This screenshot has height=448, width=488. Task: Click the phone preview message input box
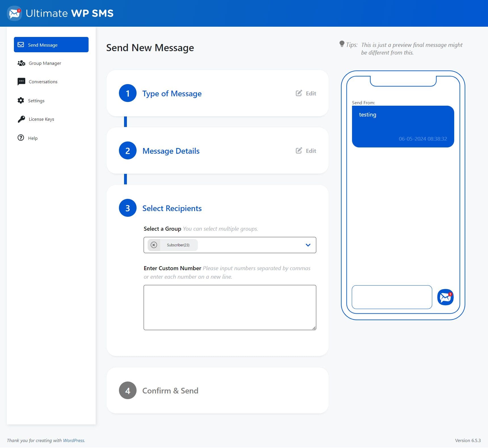click(x=392, y=297)
